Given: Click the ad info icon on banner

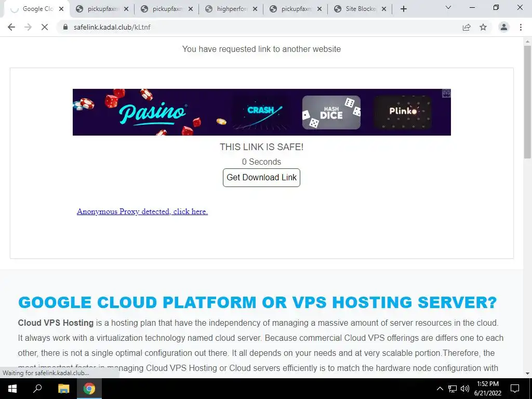Looking at the screenshot, I should pyautogui.click(x=446, y=94).
